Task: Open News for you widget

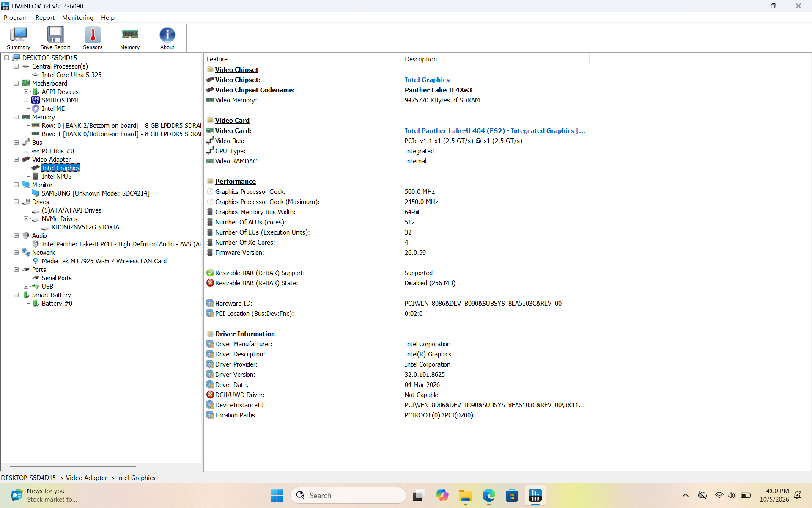Action: [44, 495]
